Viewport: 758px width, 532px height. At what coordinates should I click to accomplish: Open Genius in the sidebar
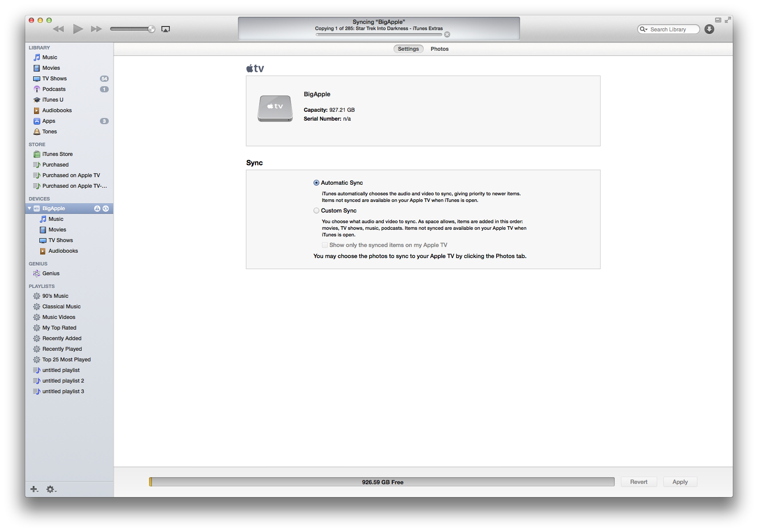point(69,274)
